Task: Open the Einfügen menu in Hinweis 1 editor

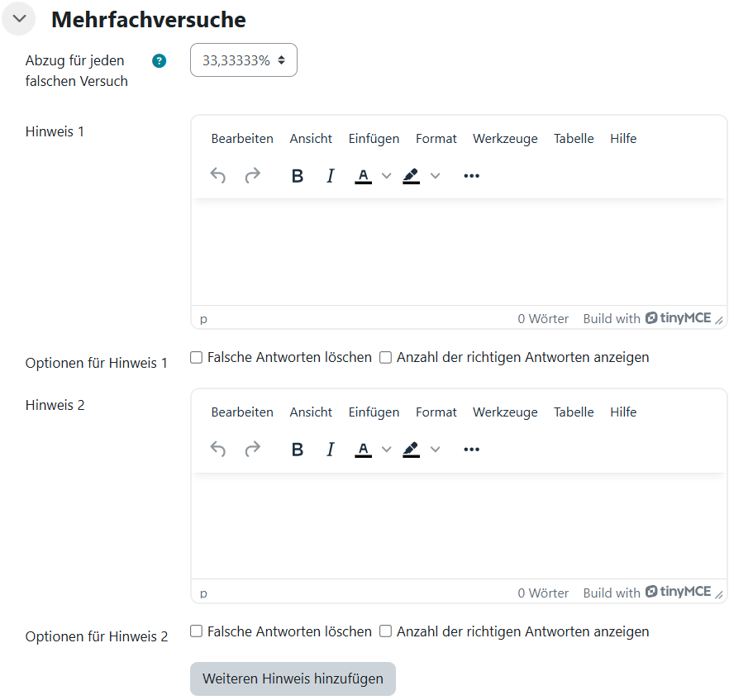Action: 374,139
